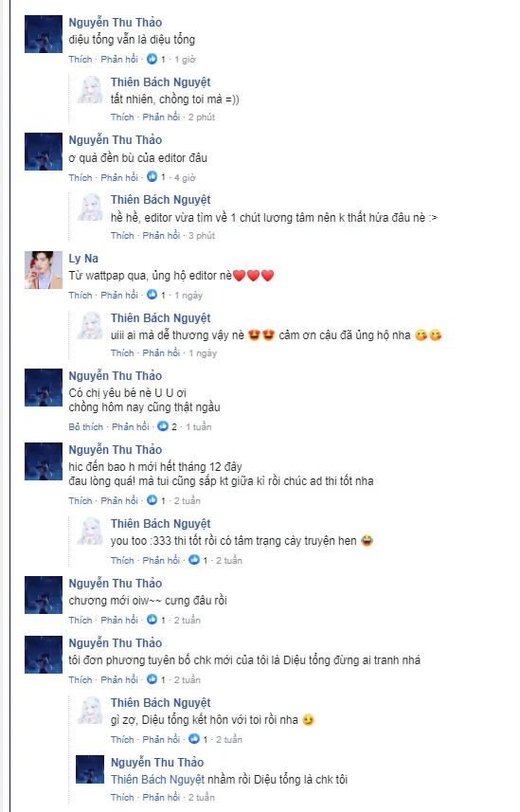Viewport: 520px width, 812px height.
Task: Click like reaction icon on Ly Na's comment
Action: click(152, 295)
